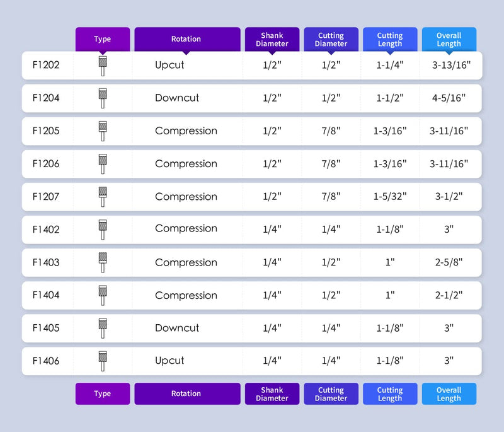Click the F1206 model number

(46, 164)
